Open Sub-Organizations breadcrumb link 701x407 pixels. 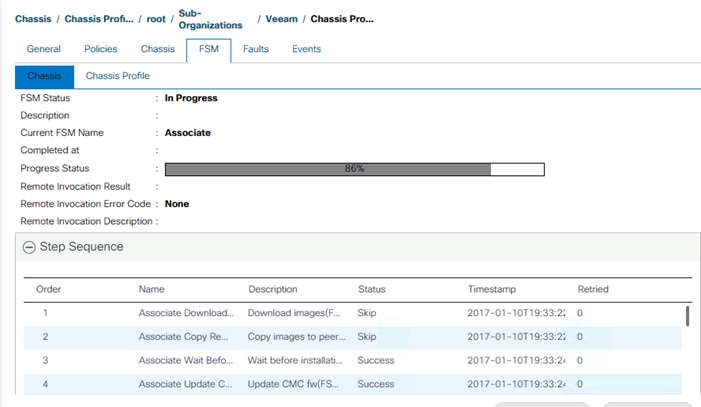pos(210,19)
